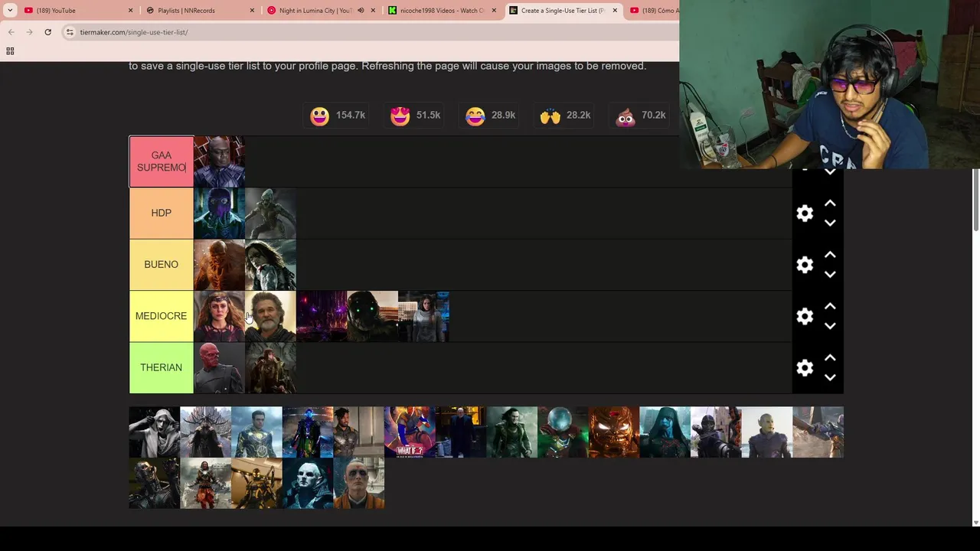Close the Create a Single-Use Tier List tab
Screen dimensions: 980x551
pyautogui.click(x=615, y=11)
